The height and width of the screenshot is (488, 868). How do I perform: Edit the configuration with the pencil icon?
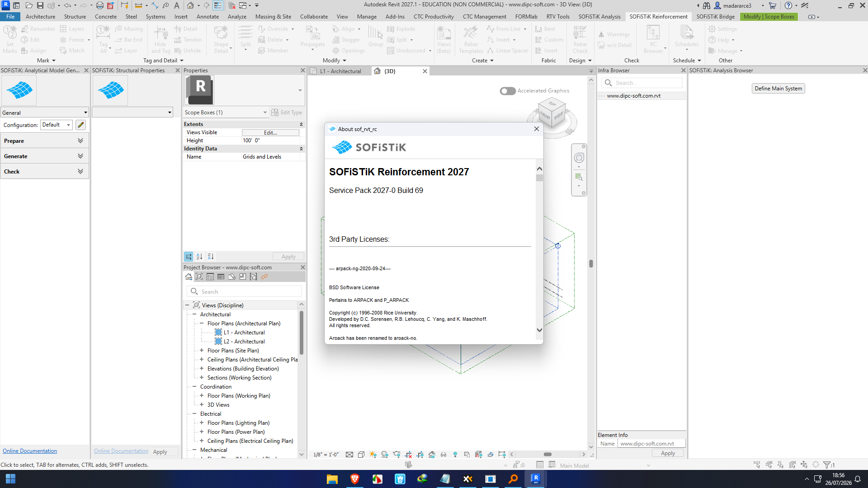pos(81,125)
